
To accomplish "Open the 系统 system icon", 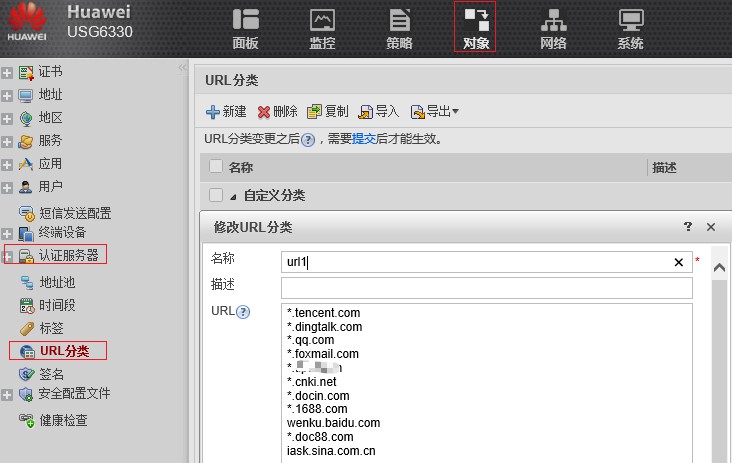I will point(630,27).
